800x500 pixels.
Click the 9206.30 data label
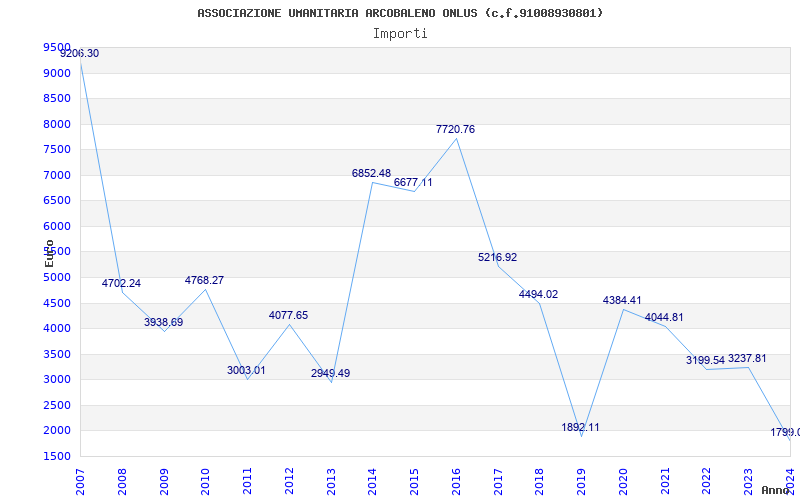coord(80,54)
